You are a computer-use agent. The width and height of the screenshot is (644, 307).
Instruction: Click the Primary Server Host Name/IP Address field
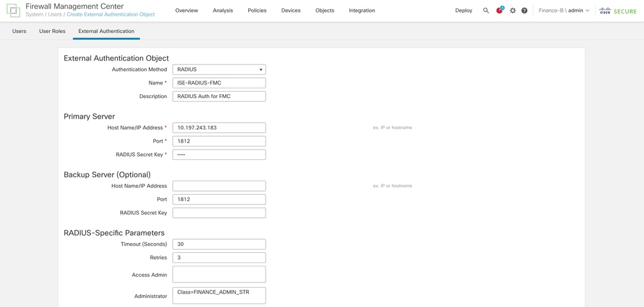tap(219, 128)
